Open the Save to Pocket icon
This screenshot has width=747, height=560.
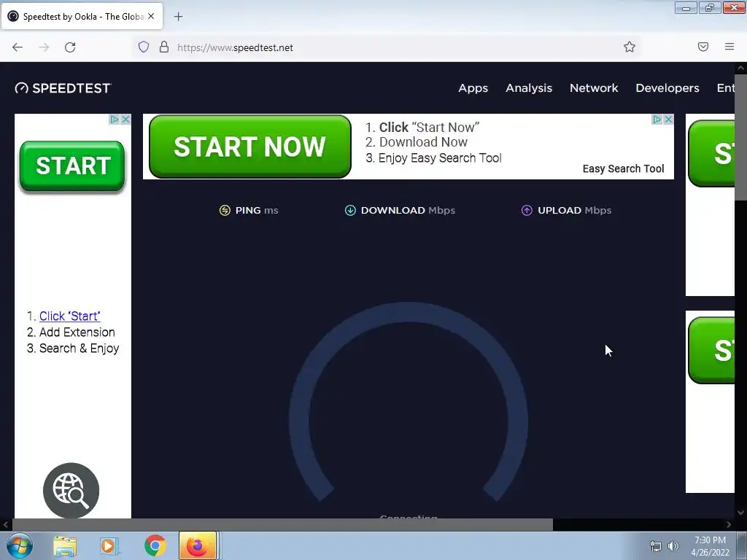click(x=703, y=47)
